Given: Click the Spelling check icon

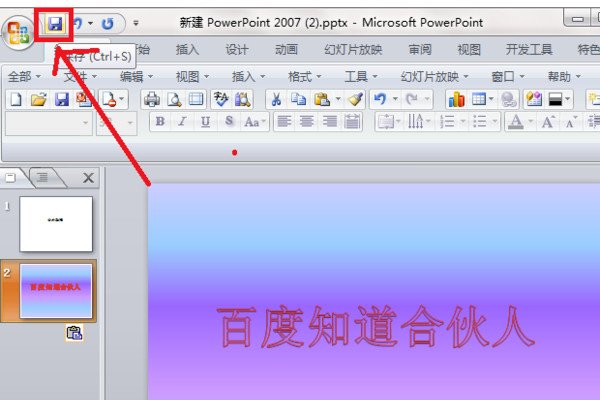Looking at the screenshot, I should coord(221,100).
